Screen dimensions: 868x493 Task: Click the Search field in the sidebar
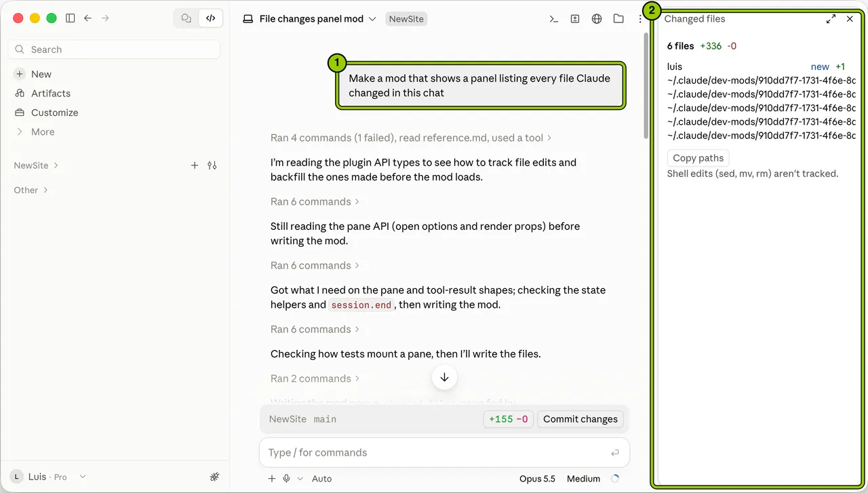[114, 50]
